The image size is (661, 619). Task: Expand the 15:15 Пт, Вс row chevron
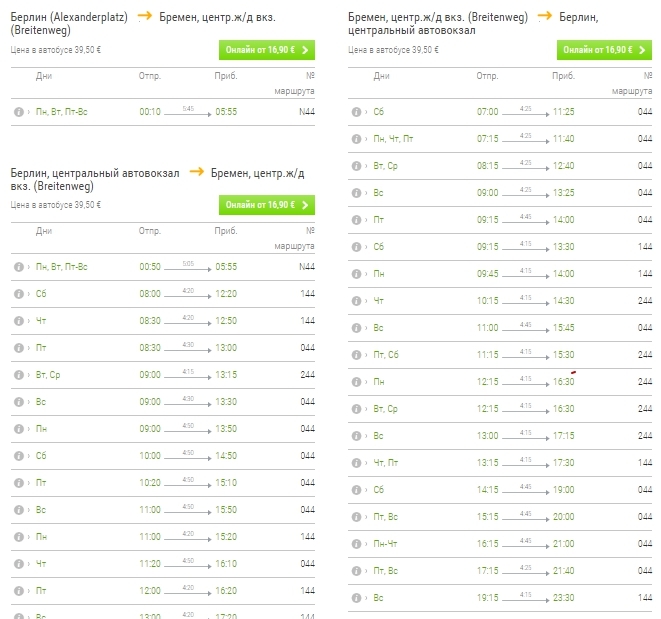pyautogui.click(x=366, y=517)
